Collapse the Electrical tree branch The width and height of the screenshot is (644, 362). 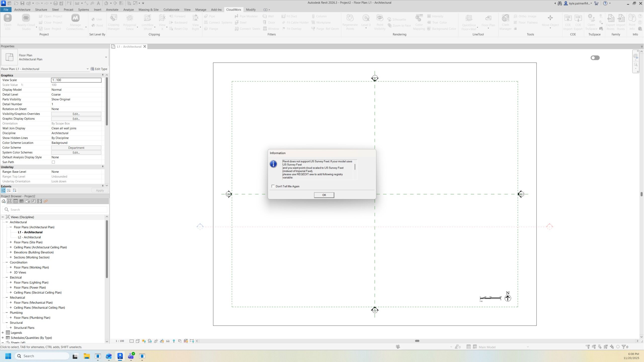pos(7,278)
